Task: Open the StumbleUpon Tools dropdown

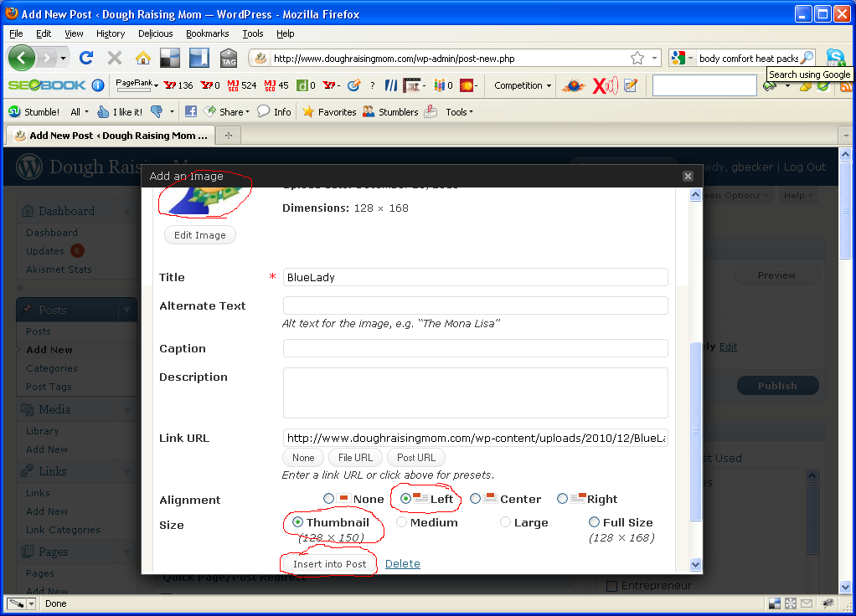Action: click(x=459, y=112)
